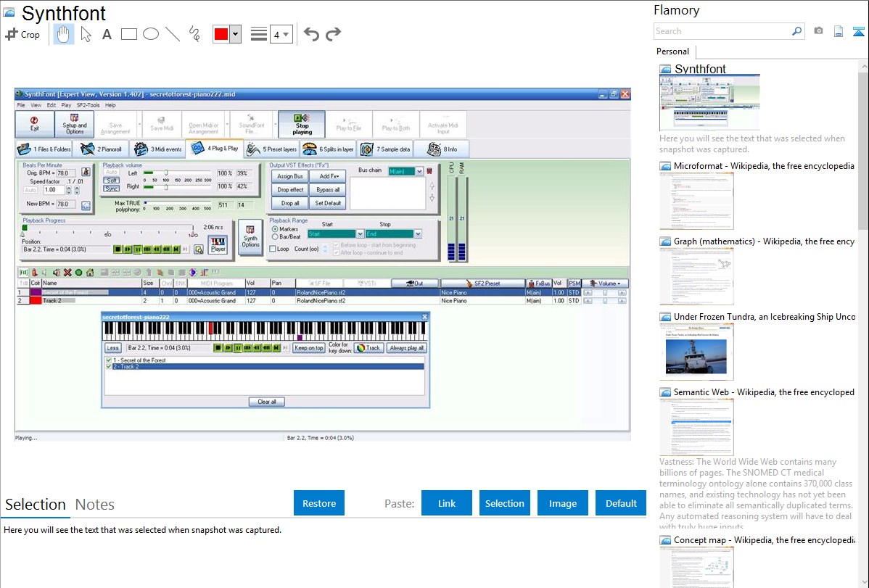Viewport: 869px width, 588px height.
Task: Click the camera snapshot icon
Action: (x=818, y=31)
